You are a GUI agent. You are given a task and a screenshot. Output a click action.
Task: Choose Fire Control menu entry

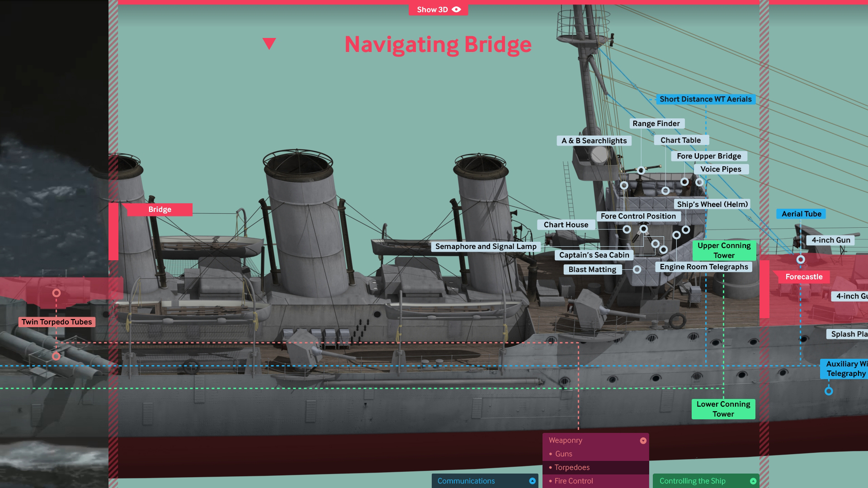tap(573, 481)
